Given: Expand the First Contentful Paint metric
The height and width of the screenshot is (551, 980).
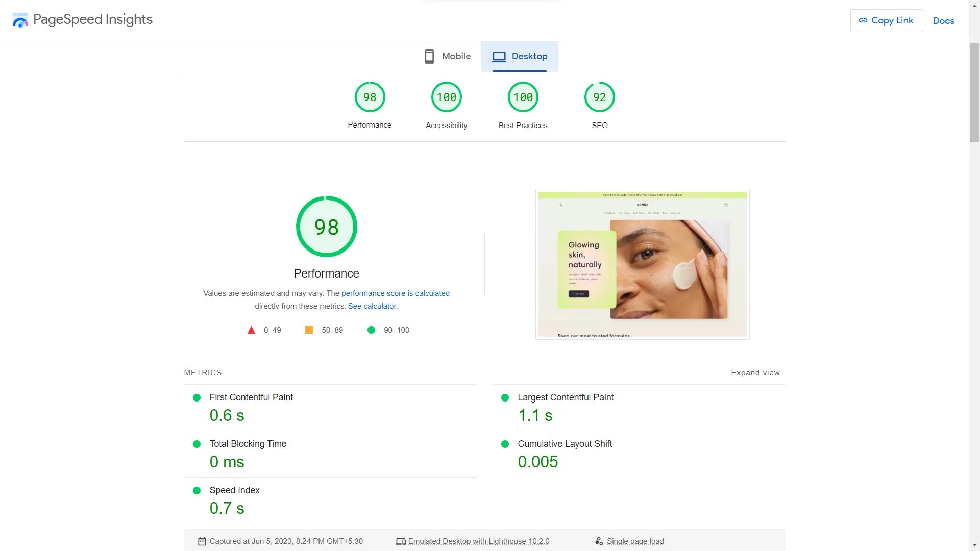Looking at the screenshot, I should tap(251, 397).
